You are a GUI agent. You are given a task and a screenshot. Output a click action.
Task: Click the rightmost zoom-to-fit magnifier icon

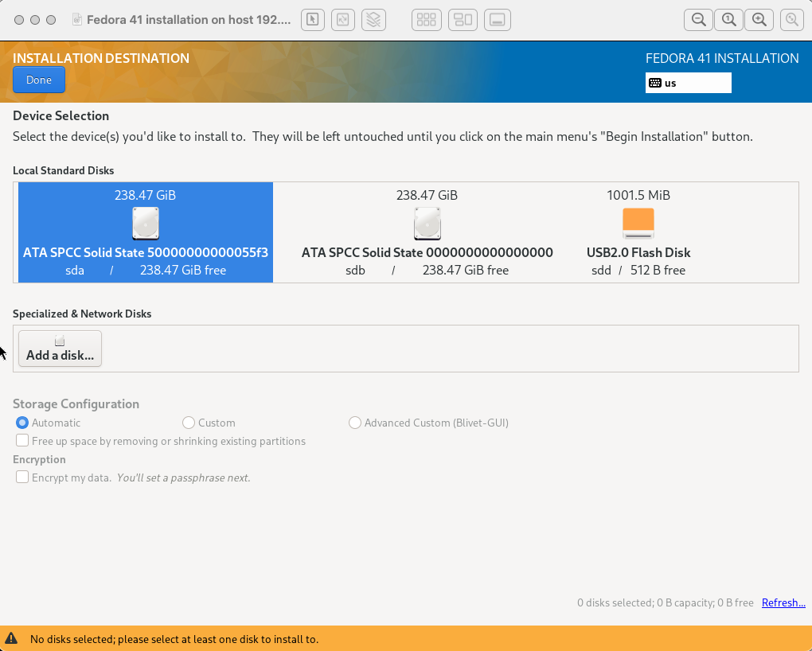pos(792,20)
